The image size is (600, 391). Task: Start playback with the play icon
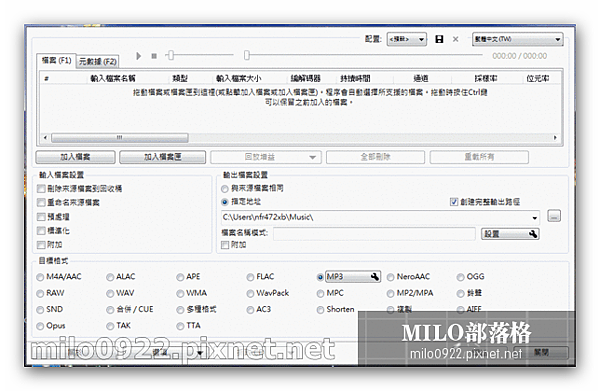tap(139, 56)
